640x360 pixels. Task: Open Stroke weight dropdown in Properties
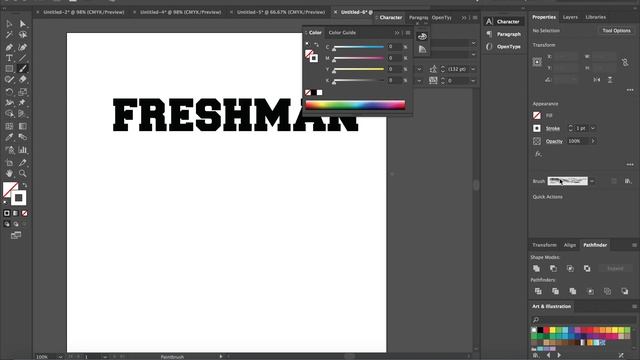593,128
